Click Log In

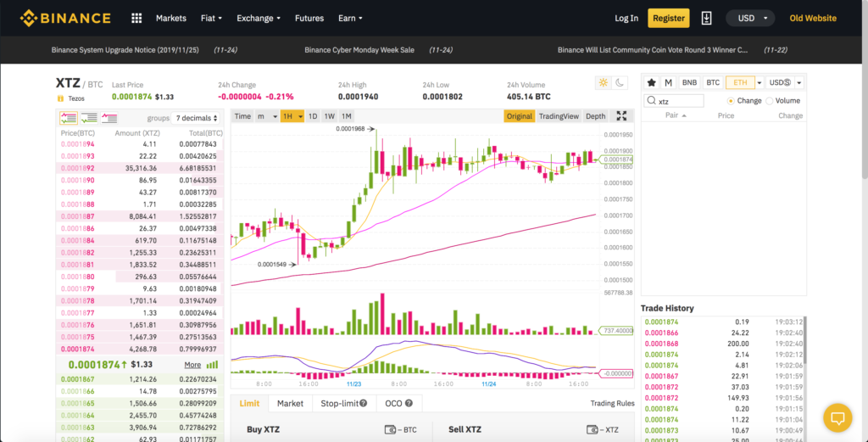tap(626, 19)
